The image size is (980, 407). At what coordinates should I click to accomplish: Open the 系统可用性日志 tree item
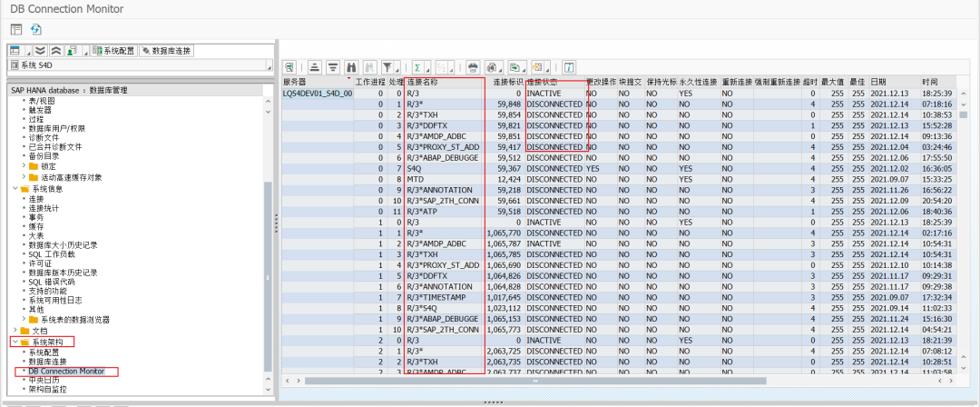coord(55,301)
